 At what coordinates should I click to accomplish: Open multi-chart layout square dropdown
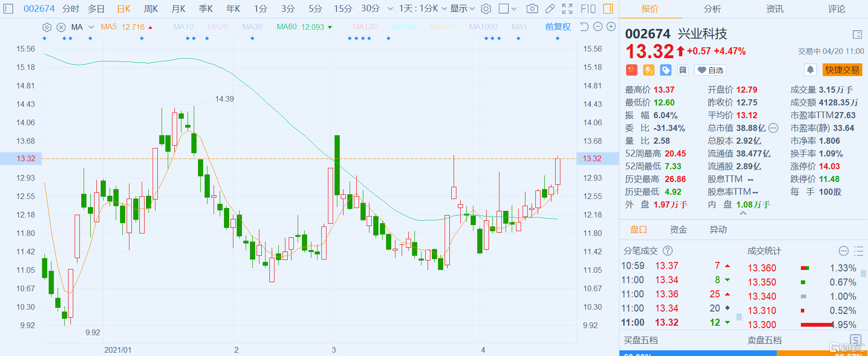point(508,9)
